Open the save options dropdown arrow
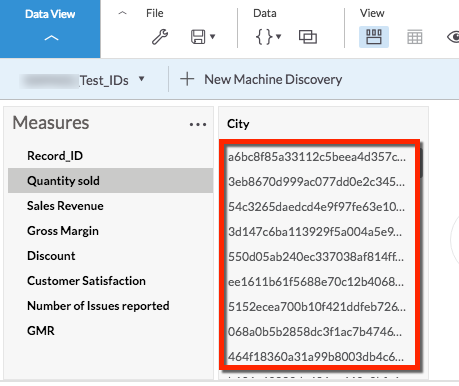459x386 pixels. click(213, 37)
